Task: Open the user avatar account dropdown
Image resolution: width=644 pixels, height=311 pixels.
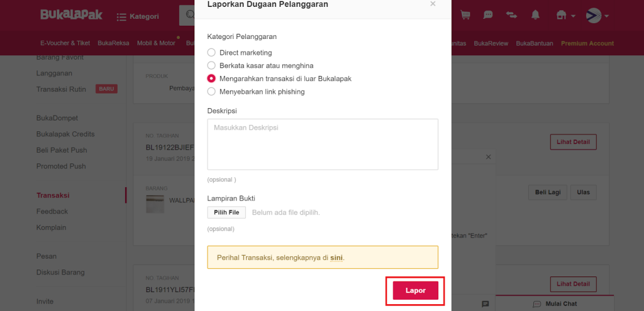Action: 597,16
